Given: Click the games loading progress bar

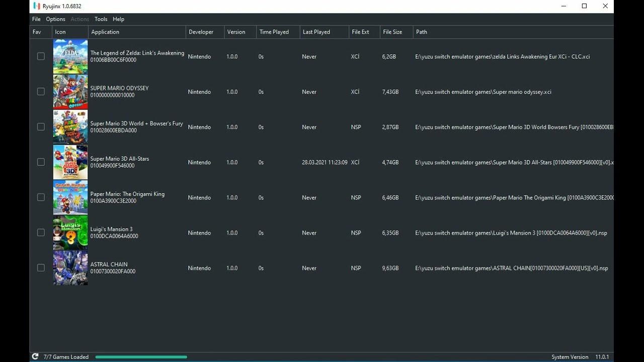Looking at the screenshot, I should 141,357.
